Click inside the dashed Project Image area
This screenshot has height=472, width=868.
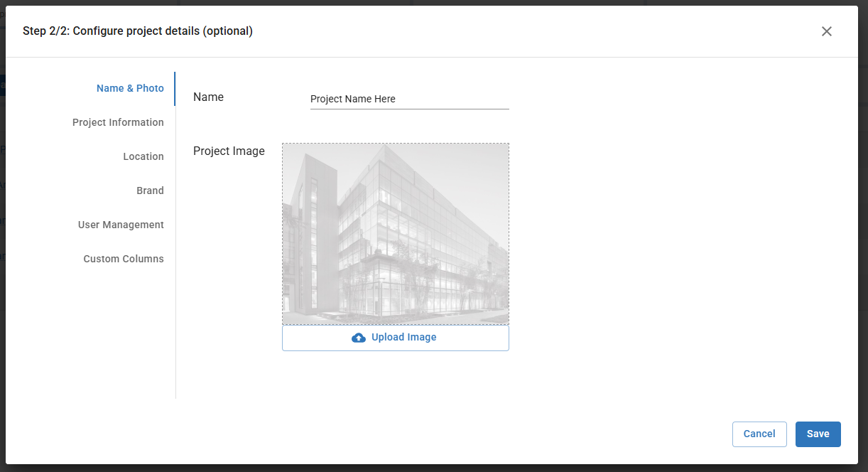click(395, 233)
